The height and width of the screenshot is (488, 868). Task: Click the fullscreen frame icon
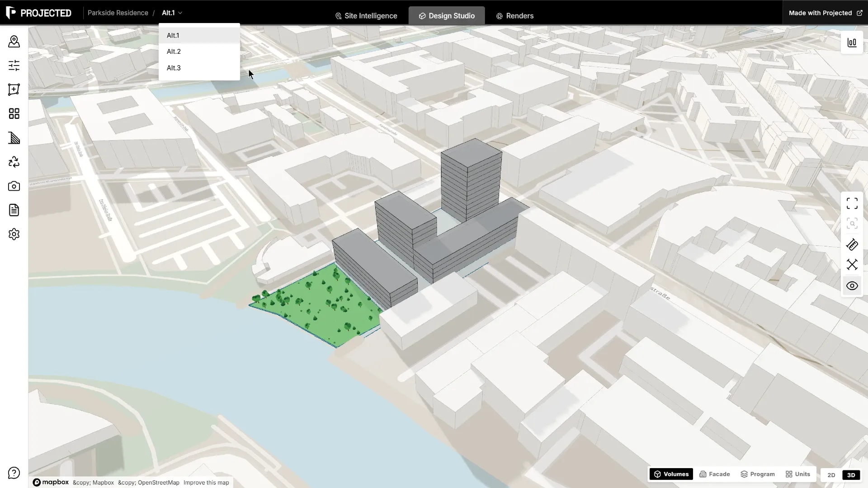click(x=852, y=204)
